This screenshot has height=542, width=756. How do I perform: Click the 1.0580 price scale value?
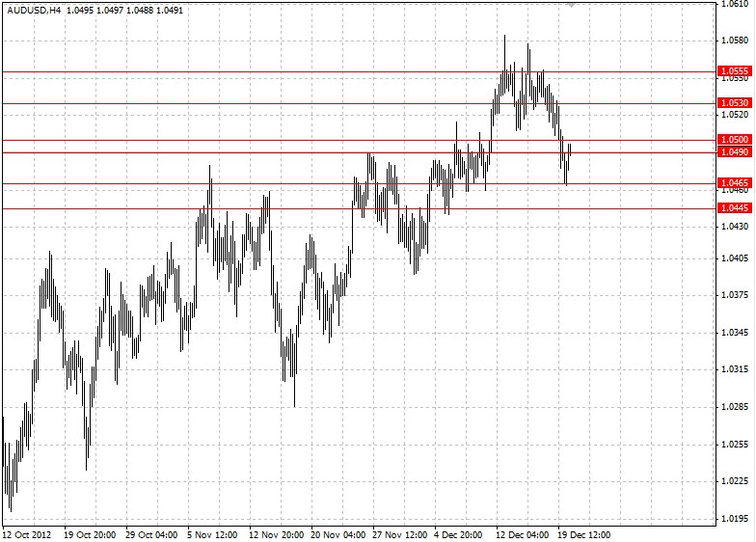pyautogui.click(x=735, y=41)
